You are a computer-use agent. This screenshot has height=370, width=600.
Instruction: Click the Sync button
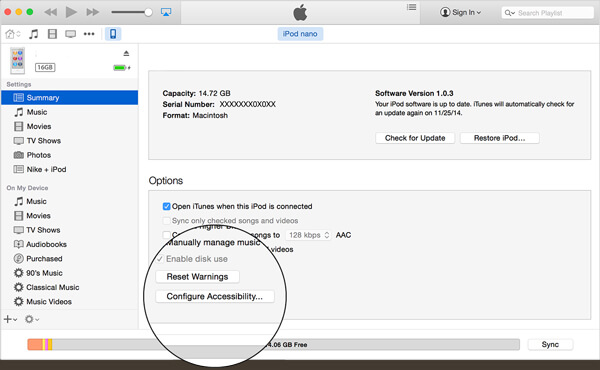click(550, 344)
